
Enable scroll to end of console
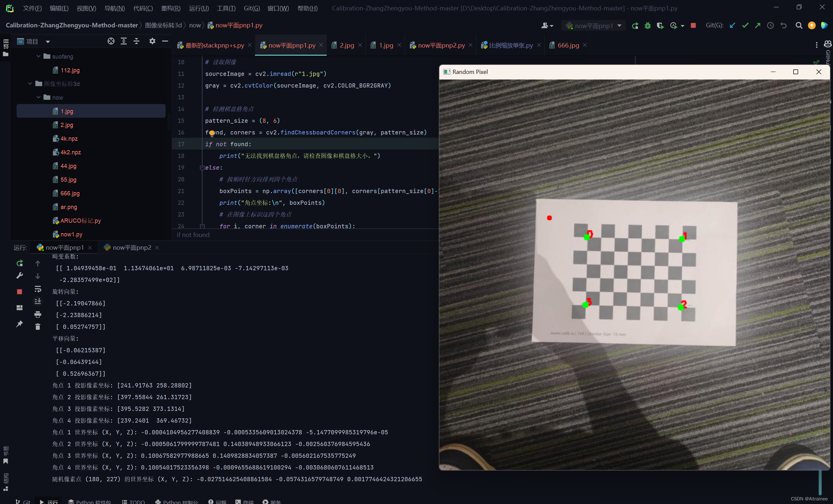point(38,301)
